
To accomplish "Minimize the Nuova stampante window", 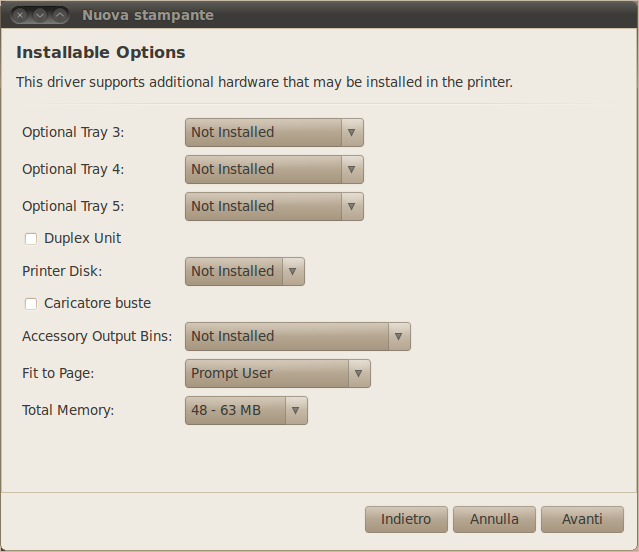I will pyautogui.click(x=40, y=15).
